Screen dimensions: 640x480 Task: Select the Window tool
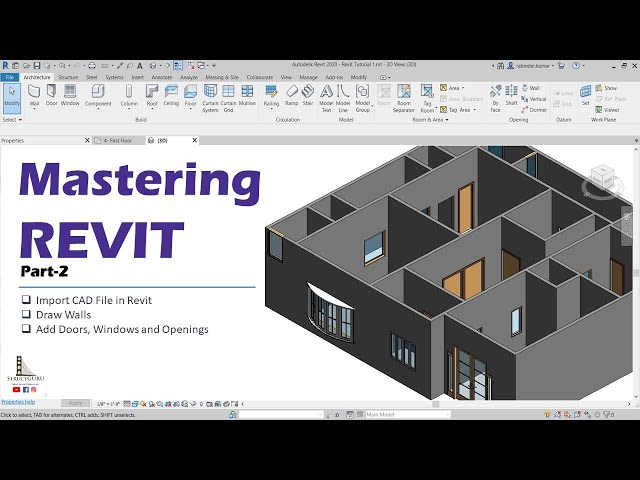(70, 95)
